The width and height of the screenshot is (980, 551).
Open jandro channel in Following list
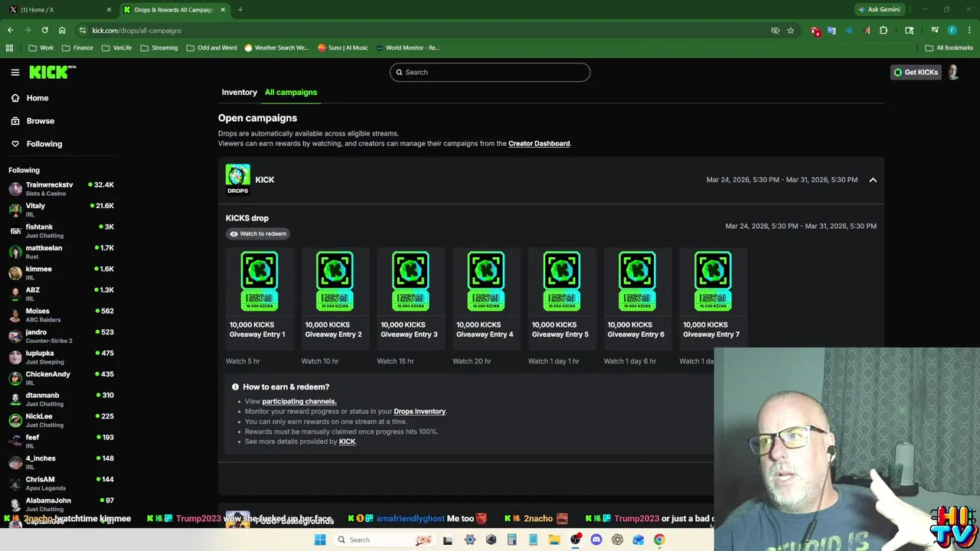click(x=61, y=336)
